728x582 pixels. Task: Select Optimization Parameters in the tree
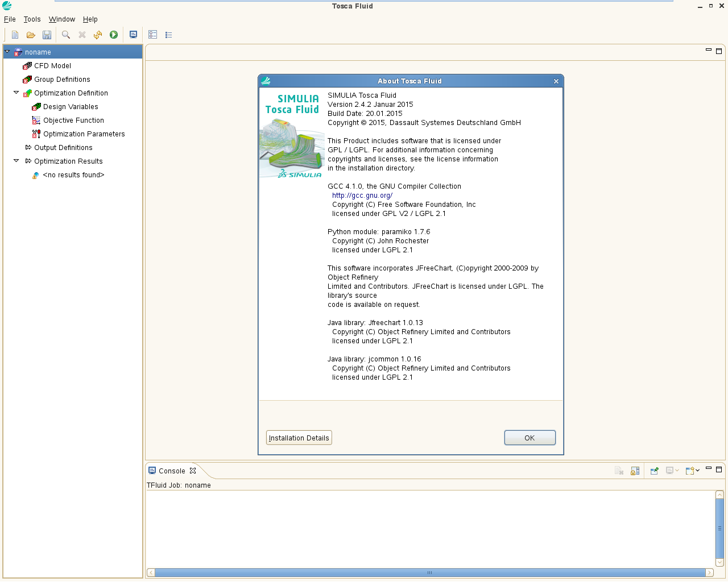(x=84, y=134)
